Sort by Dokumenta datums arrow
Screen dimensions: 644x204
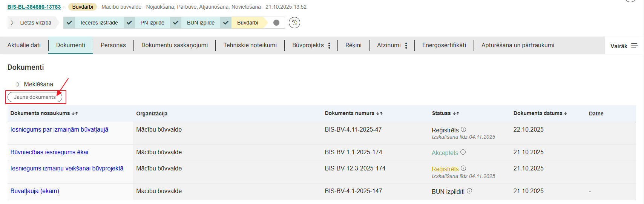566,114
